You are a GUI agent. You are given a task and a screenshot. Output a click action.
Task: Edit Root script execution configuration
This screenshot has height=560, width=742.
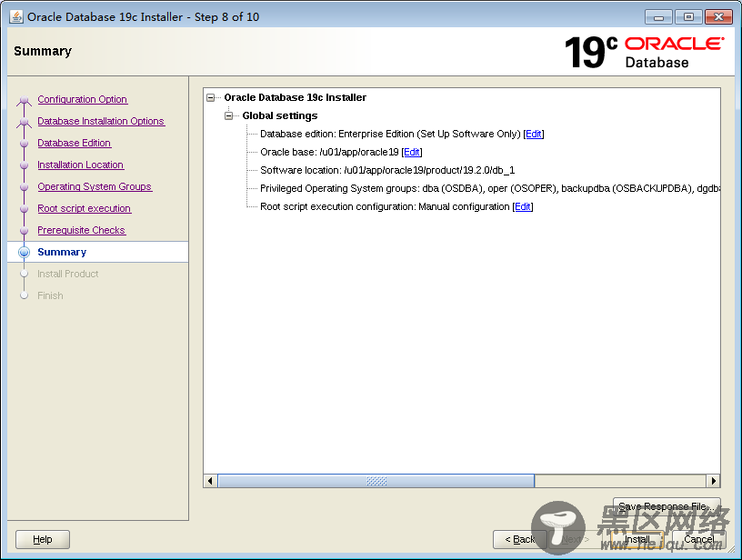[x=523, y=206]
